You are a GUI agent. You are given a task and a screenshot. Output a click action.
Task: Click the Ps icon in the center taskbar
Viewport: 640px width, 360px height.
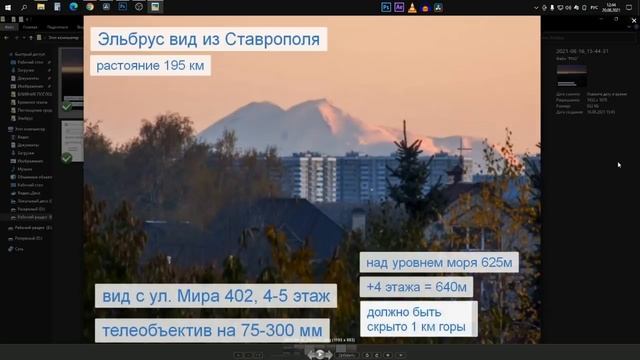click(386, 7)
